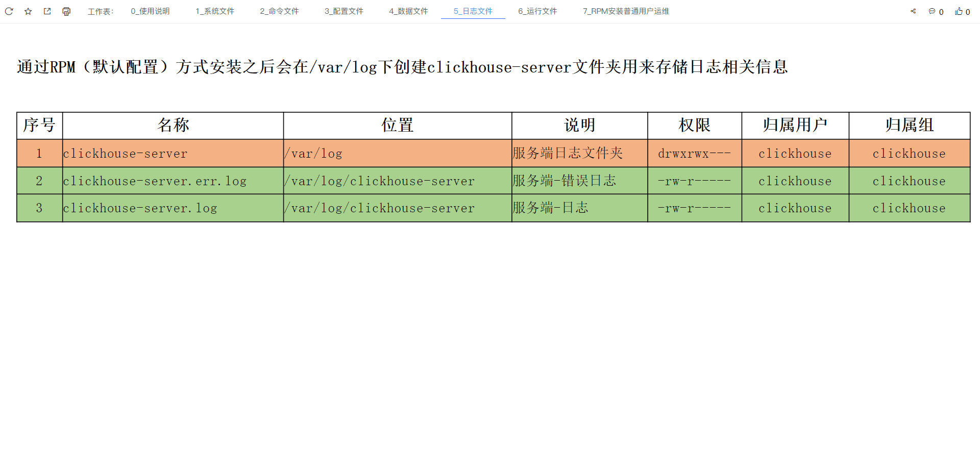The width and height of the screenshot is (980, 449).
Task: Click the 序号 column header
Action: tap(40, 126)
